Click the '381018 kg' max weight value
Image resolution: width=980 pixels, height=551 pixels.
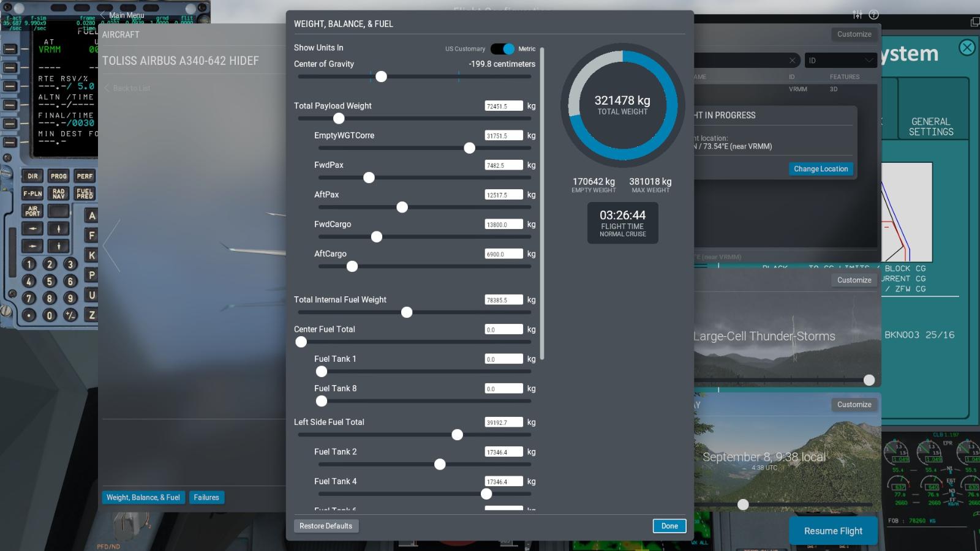pos(650,182)
